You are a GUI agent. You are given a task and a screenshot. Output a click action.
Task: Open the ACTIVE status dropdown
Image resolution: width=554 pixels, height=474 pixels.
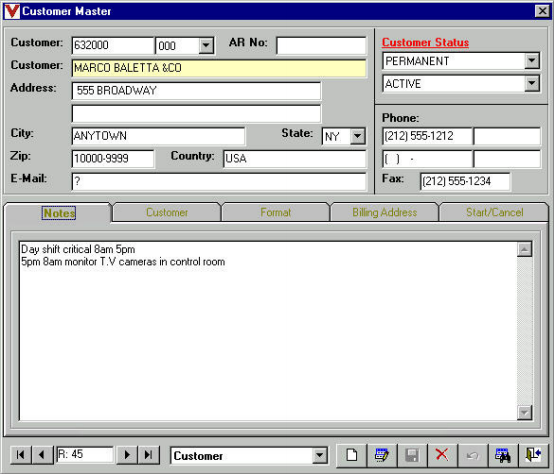pyautogui.click(x=532, y=84)
